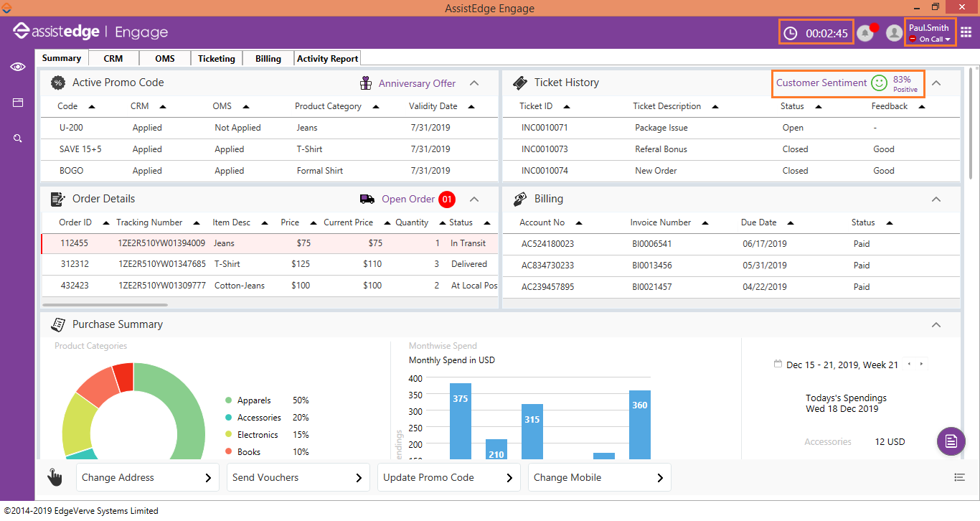Click the Purchase Summary icon
This screenshot has height=521, width=980.
(x=57, y=325)
